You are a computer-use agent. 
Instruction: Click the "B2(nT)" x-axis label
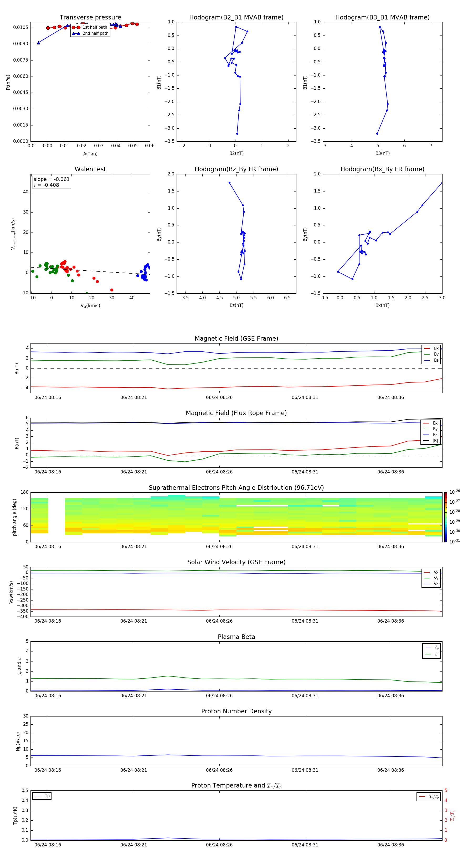tap(236, 153)
